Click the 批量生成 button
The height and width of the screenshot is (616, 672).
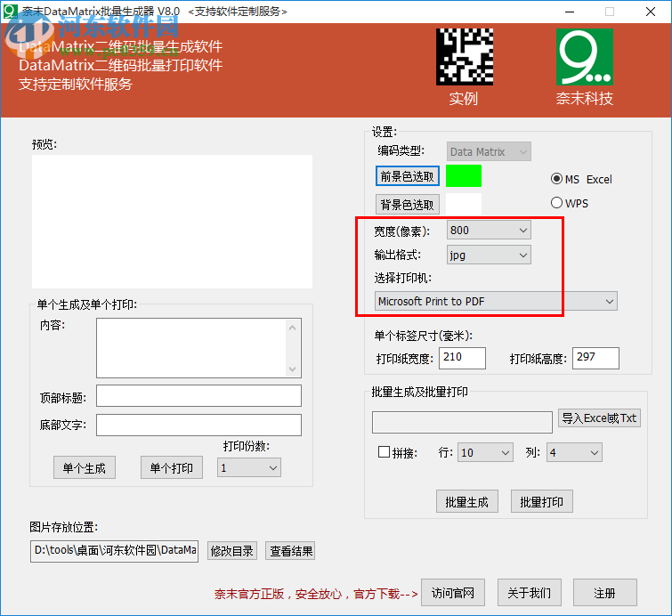[467, 501]
